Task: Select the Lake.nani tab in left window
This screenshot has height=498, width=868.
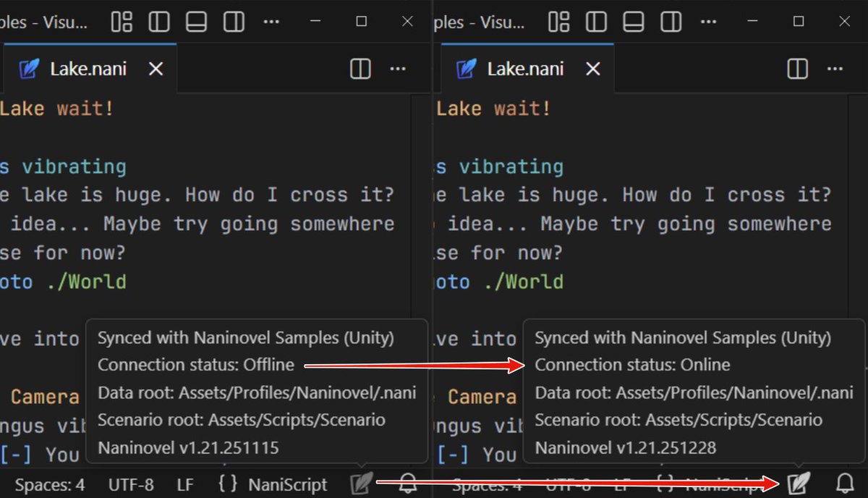Action: pos(88,69)
